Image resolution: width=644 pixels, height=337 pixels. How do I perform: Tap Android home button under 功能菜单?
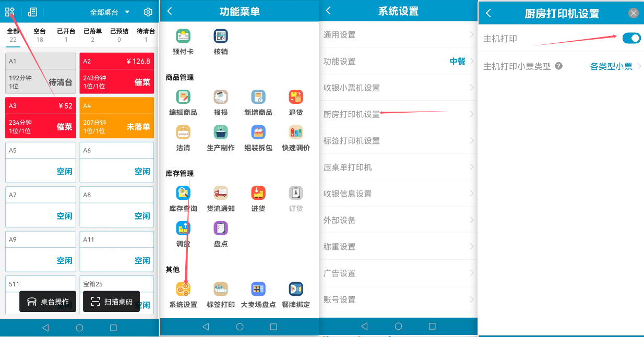[240, 327]
